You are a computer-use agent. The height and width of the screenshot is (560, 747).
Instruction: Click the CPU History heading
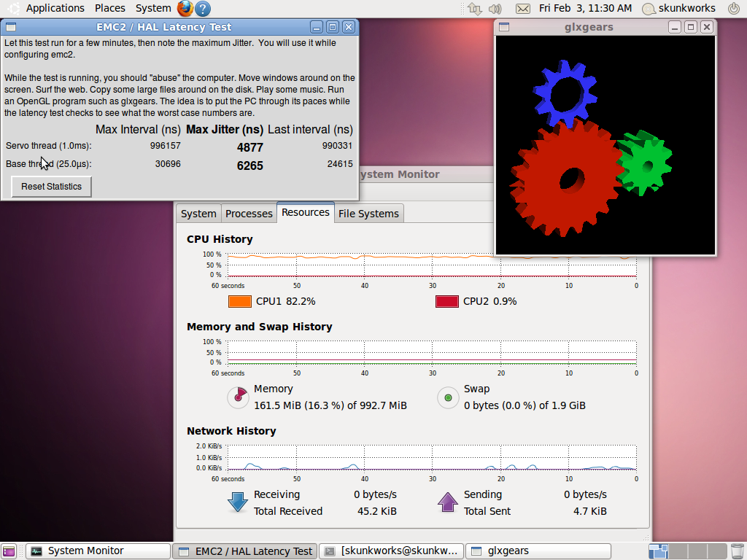(x=220, y=239)
